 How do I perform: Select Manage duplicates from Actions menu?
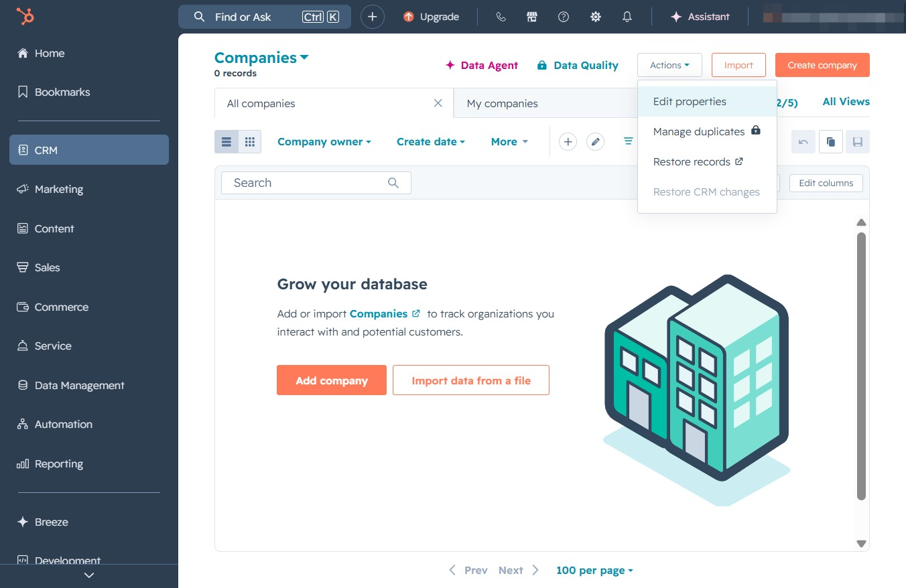707,132
